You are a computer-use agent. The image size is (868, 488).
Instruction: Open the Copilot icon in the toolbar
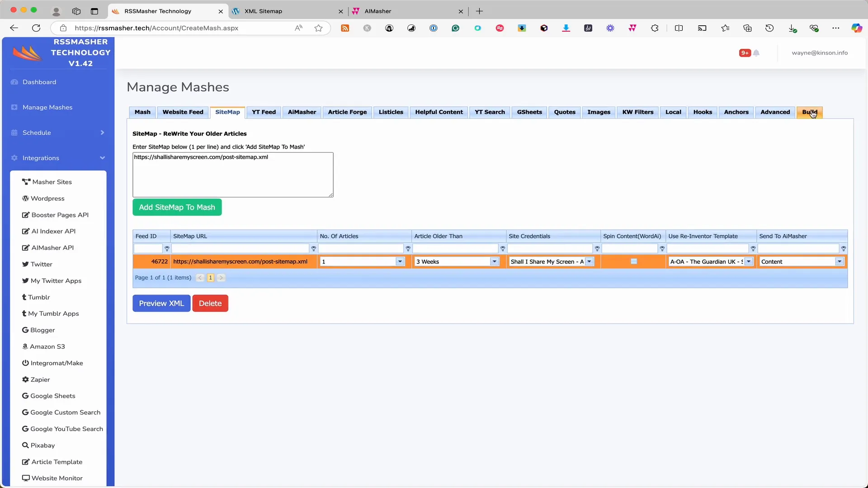tap(857, 28)
